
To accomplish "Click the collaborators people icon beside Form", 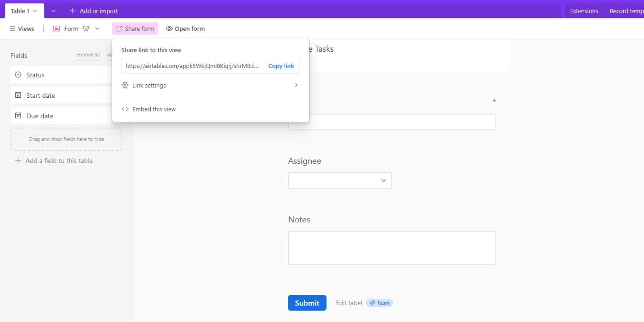I will tap(86, 29).
